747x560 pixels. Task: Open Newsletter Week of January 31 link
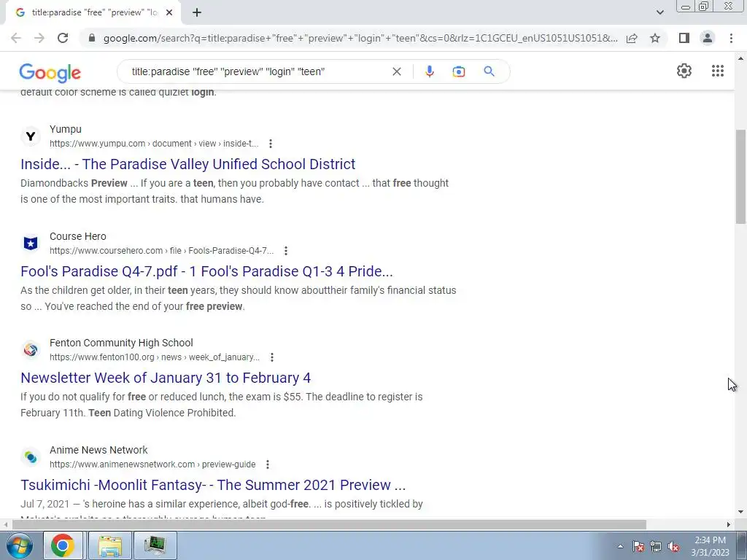(166, 378)
